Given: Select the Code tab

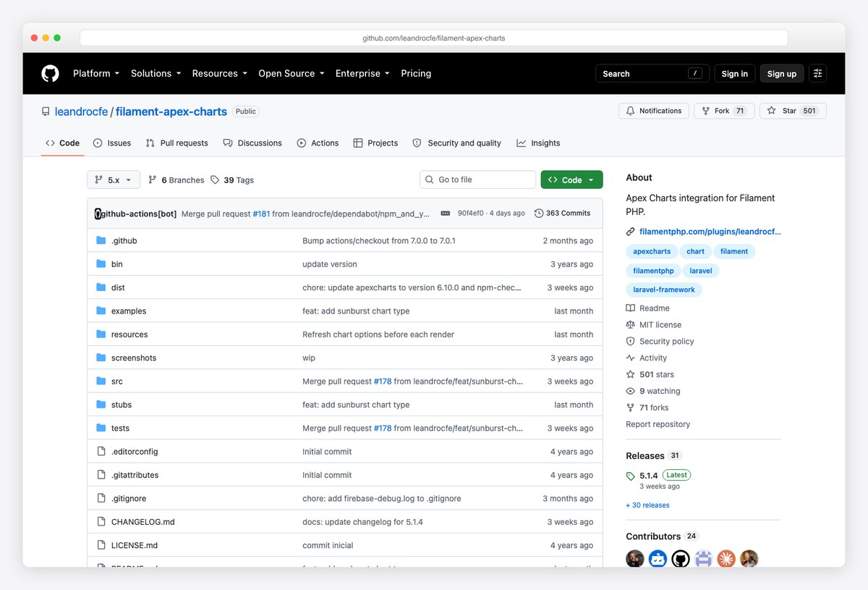Looking at the screenshot, I should (x=62, y=143).
